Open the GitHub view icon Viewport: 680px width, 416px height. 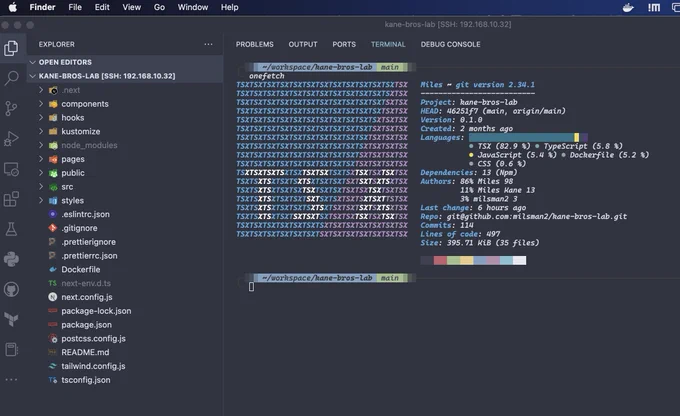point(11,289)
